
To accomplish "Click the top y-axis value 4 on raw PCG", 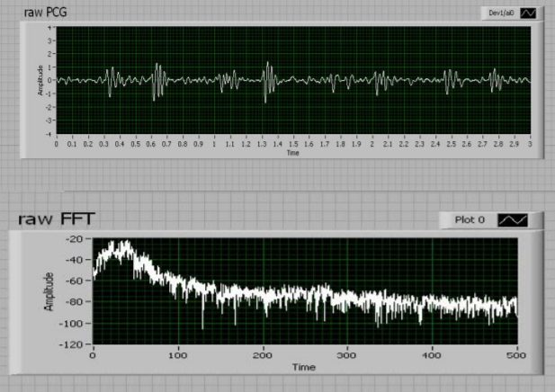I will [49, 28].
